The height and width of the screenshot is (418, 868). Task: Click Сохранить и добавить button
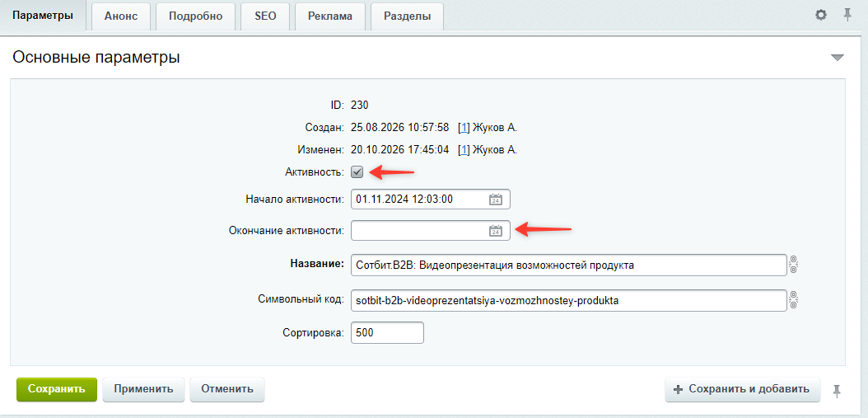742,389
